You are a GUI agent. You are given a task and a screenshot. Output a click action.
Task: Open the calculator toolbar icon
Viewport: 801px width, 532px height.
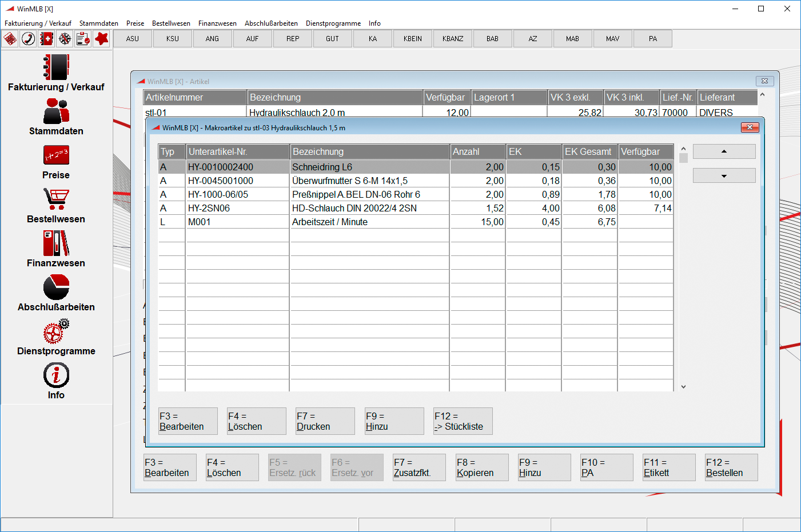(10, 39)
